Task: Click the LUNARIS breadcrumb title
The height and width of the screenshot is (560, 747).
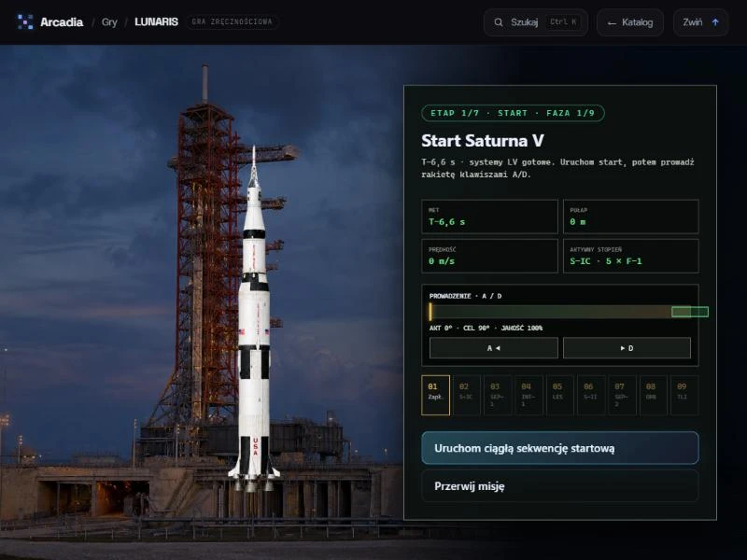Action: 156,21
